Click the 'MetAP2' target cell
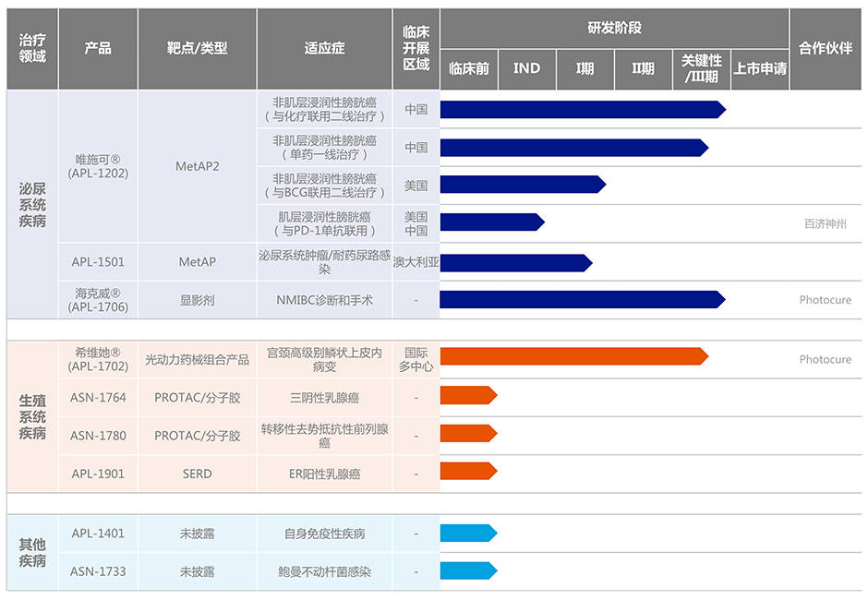This screenshot has width=868, height=600. tap(197, 166)
